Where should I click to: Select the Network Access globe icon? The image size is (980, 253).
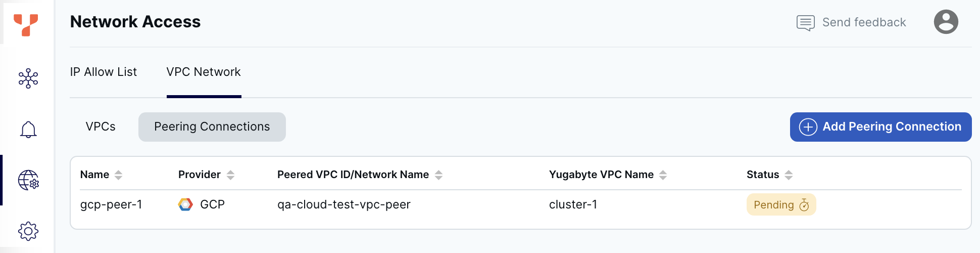(x=28, y=180)
